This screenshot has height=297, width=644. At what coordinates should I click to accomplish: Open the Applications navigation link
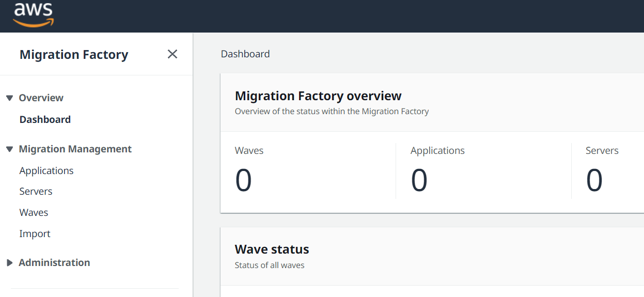point(46,170)
